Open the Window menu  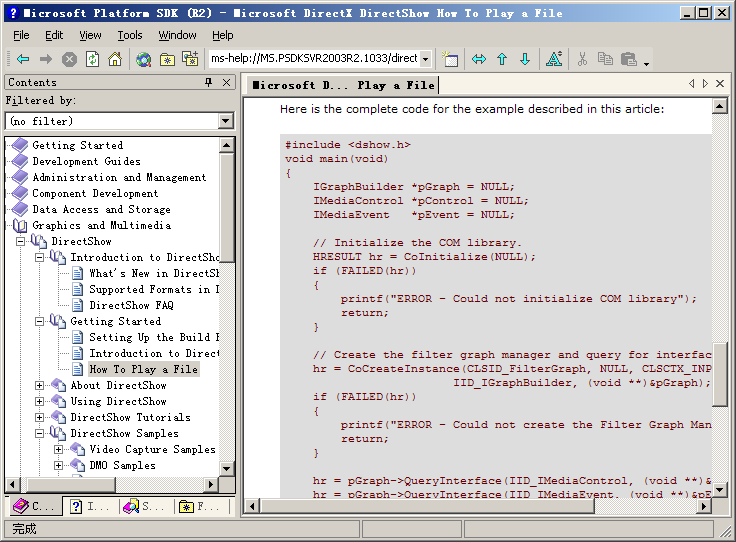coord(177,36)
